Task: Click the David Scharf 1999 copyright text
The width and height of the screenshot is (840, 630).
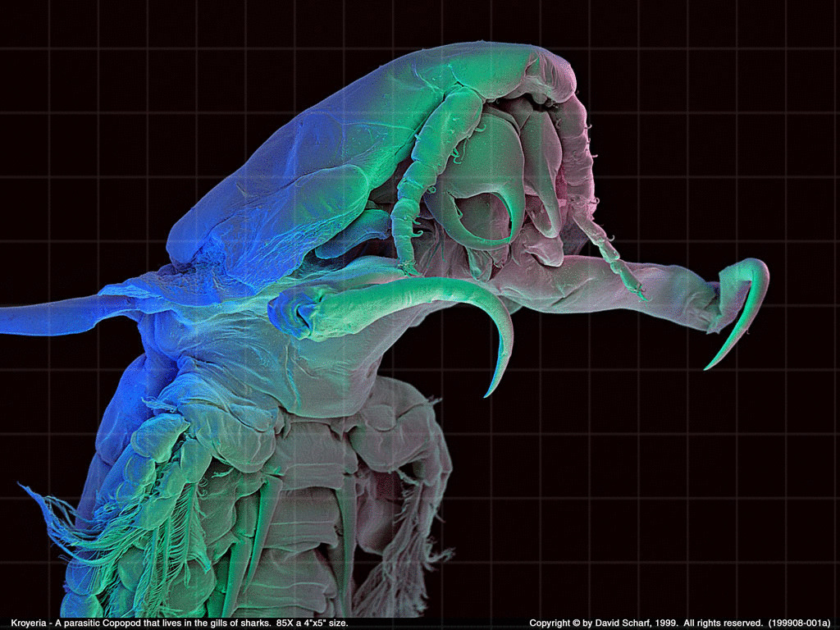Action: pos(680,623)
